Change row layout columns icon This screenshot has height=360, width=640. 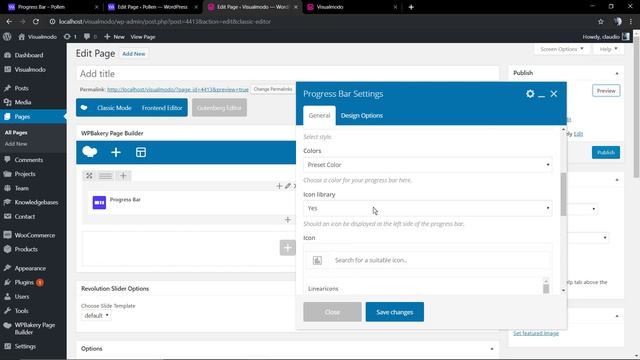click(x=105, y=176)
